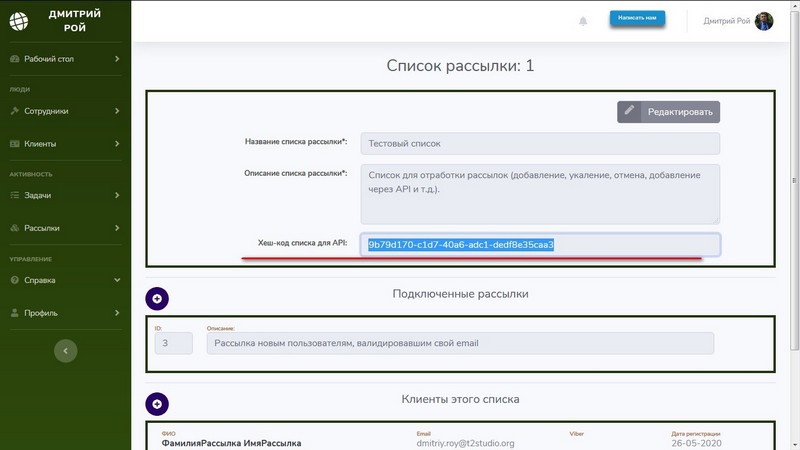Expand the Сотрудники menu chevron
Image resolution: width=800 pixels, height=450 pixels.
pyautogui.click(x=117, y=111)
